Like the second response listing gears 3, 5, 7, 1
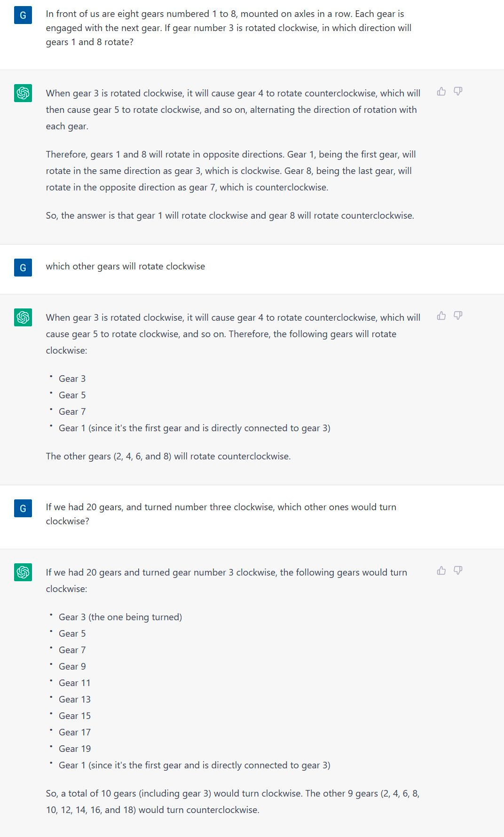The height and width of the screenshot is (837, 504). pos(441,316)
